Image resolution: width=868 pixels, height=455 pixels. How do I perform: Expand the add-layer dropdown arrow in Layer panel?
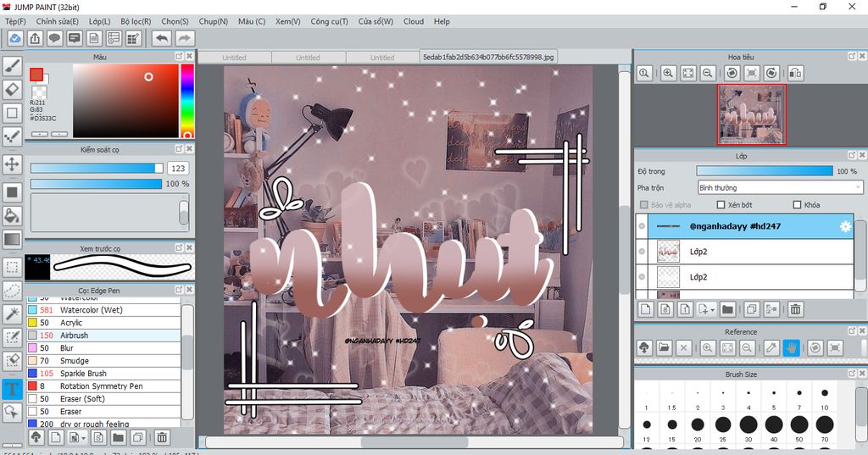[x=712, y=310]
